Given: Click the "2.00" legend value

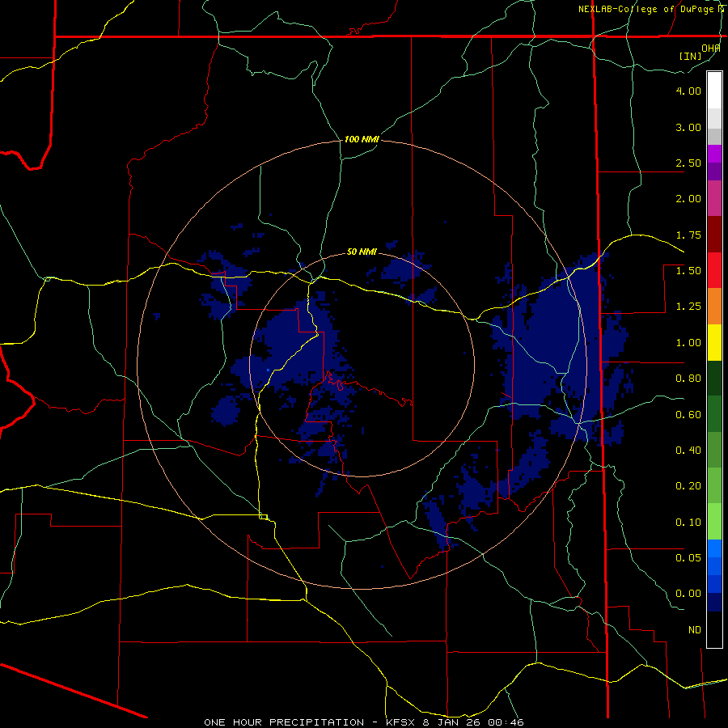Looking at the screenshot, I should click(x=688, y=199).
